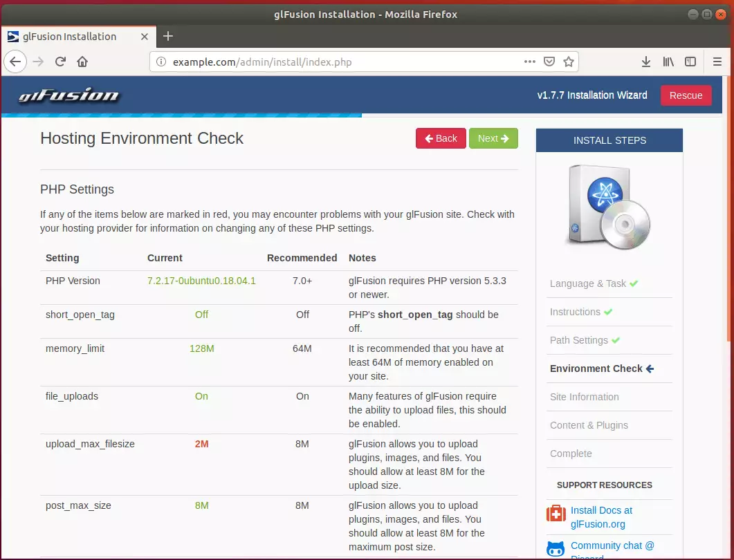Close the glFusion Installation tab

tap(145, 37)
